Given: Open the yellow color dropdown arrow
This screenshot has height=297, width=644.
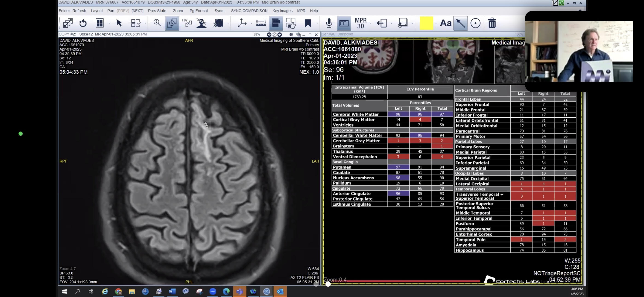Looking at the screenshot, I should click(436, 23).
